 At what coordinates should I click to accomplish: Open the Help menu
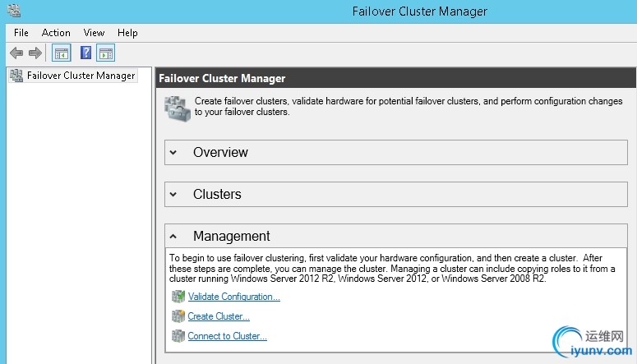tap(127, 33)
